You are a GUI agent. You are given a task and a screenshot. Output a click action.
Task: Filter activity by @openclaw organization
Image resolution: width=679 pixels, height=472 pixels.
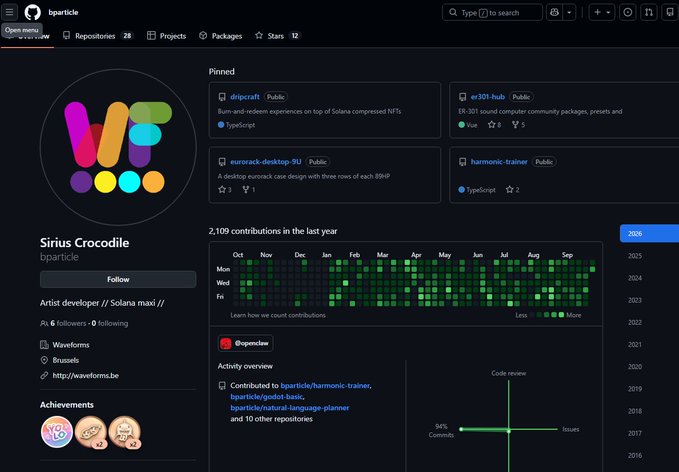click(245, 343)
